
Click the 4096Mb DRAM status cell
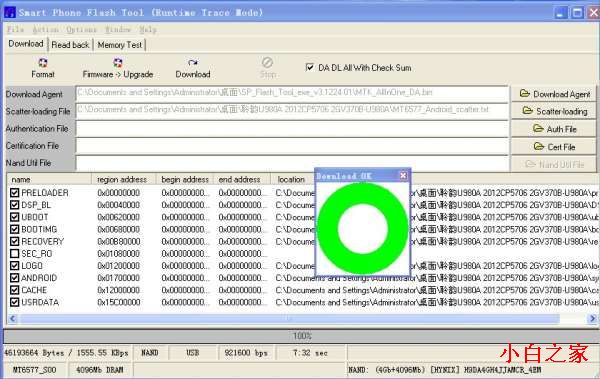100,370
